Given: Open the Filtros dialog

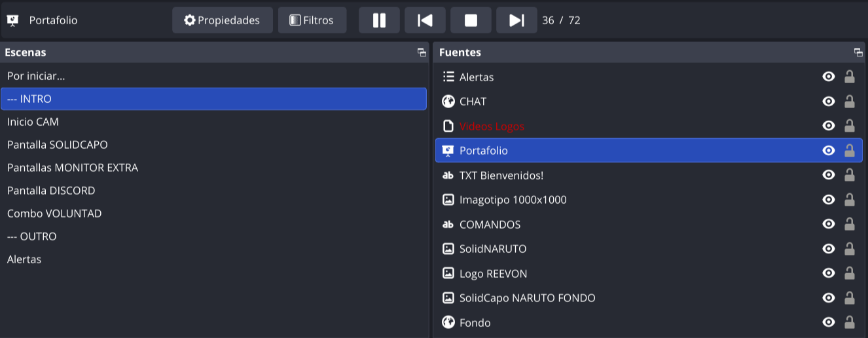Looking at the screenshot, I should (312, 20).
